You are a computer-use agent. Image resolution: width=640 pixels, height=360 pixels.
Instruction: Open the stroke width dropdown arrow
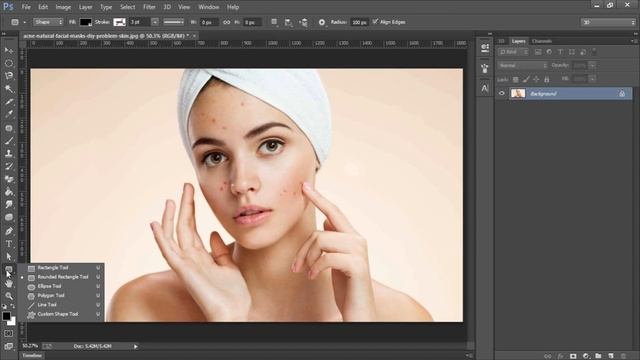coord(155,22)
